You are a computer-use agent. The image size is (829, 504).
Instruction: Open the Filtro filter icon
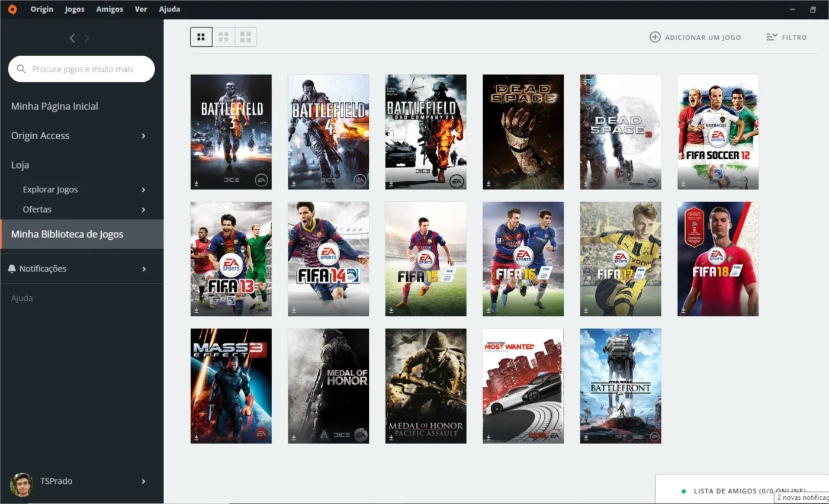click(772, 37)
